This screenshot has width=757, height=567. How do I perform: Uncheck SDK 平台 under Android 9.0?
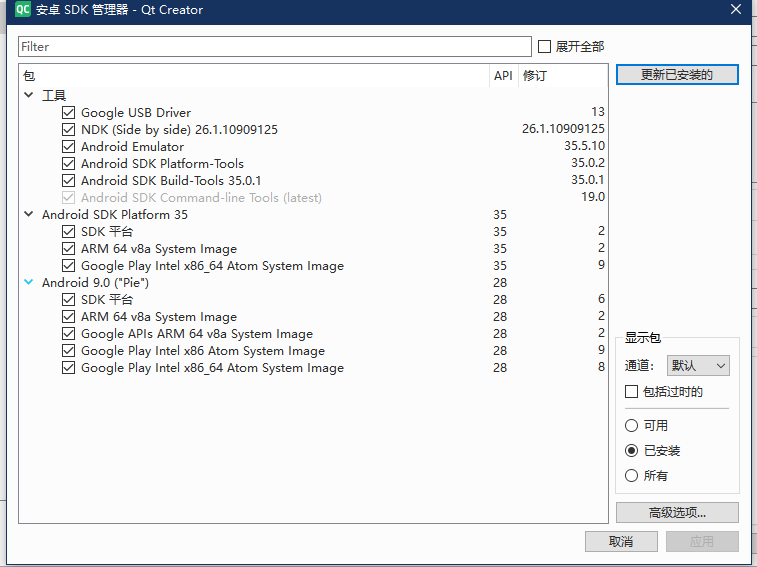pyautogui.click(x=69, y=299)
